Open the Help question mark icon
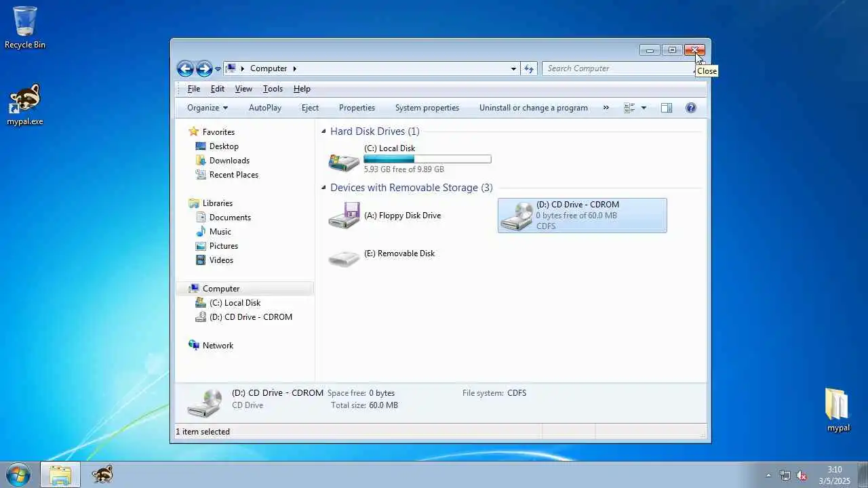Viewport: 868px width, 488px height. tap(691, 108)
